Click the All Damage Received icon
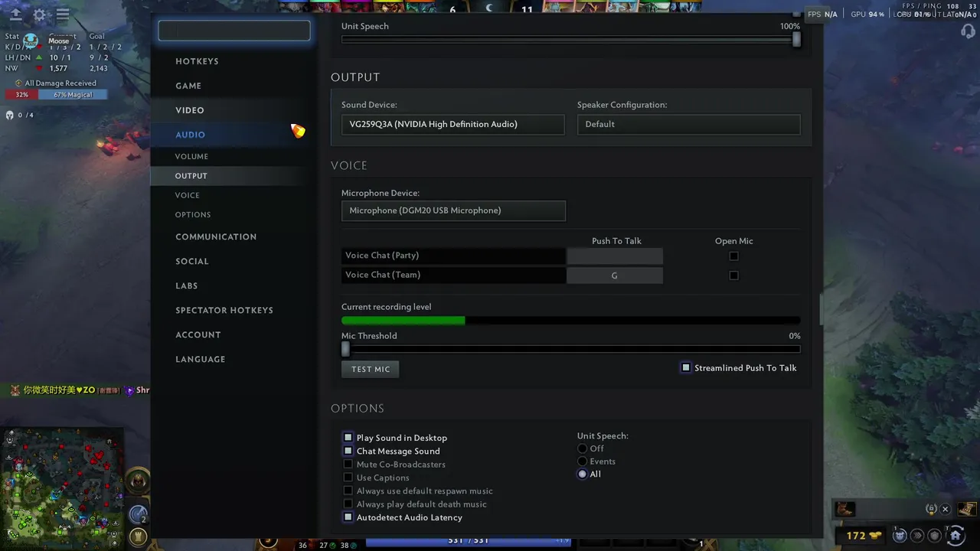980x551 pixels. click(19, 83)
